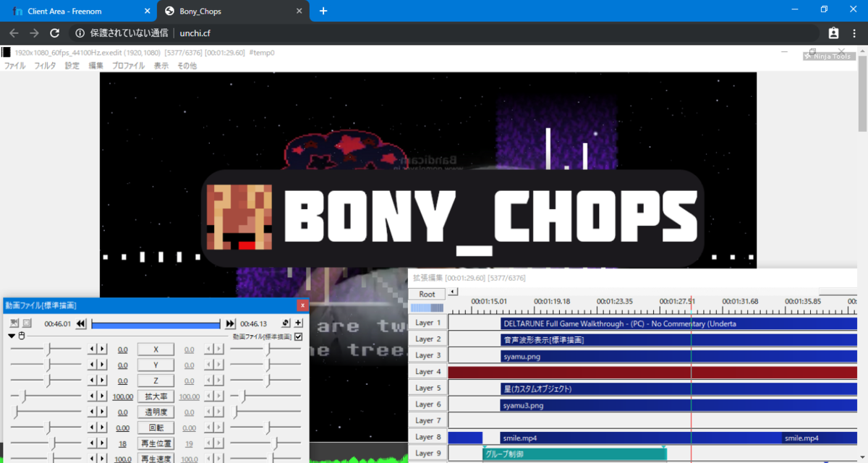This screenshot has width=868, height=463.
Task: Click the loop playback icon in the settings dialog
Action: pyautogui.click(x=286, y=323)
